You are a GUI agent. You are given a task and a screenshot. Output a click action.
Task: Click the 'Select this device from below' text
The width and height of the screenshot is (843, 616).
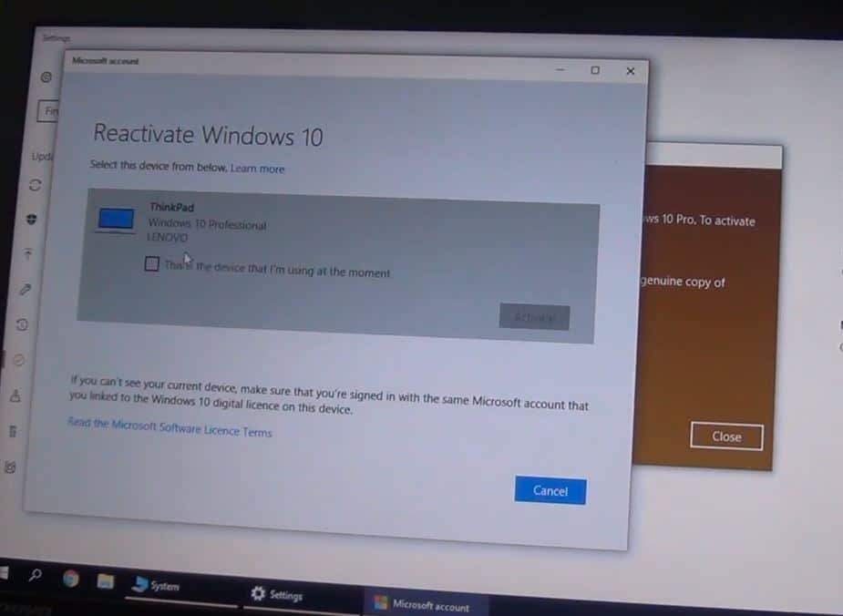coord(159,166)
